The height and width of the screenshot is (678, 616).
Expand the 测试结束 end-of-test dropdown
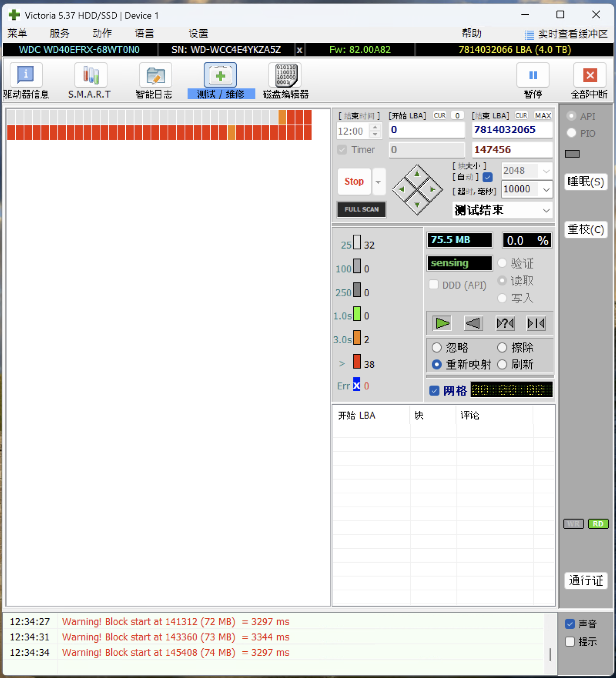pos(546,211)
